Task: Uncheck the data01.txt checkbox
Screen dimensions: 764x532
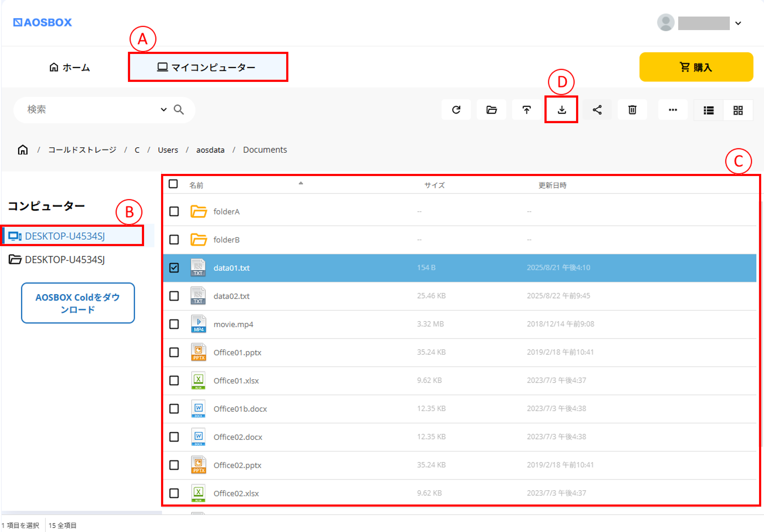Action: [x=174, y=268]
